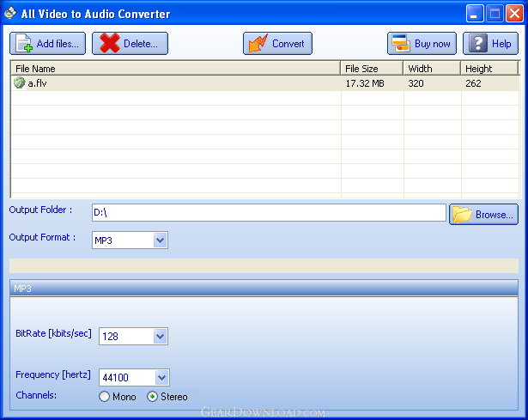Image resolution: width=528 pixels, height=420 pixels.
Task: Open the Help button
Action: coord(490,44)
